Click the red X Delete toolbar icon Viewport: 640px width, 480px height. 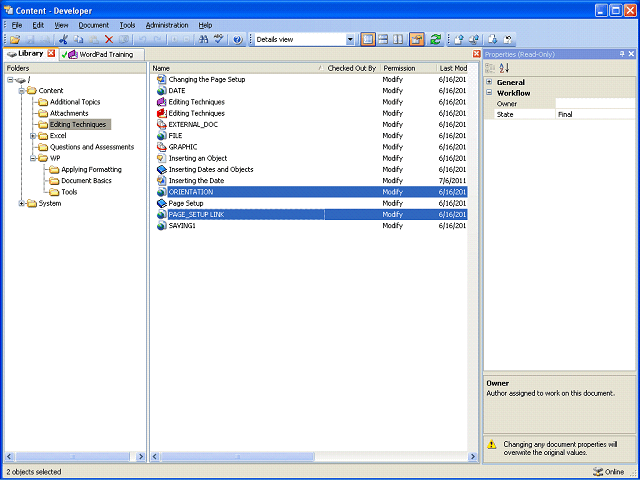(109, 40)
